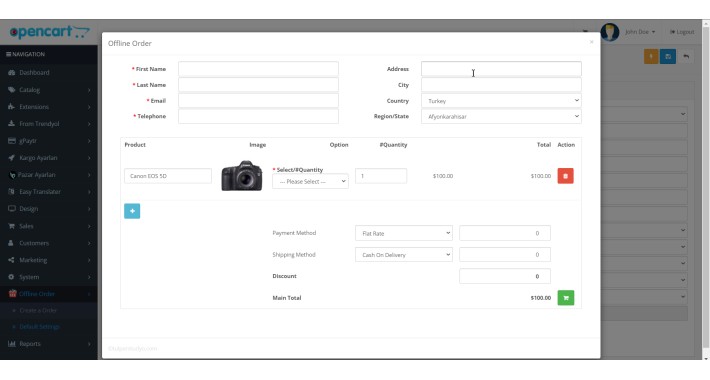Click the Email input field
Viewport: 710px width, 380px height.
click(x=258, y=101)
